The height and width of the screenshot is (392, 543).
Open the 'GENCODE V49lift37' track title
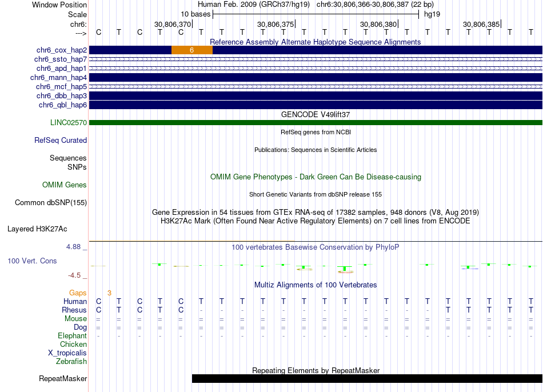pos(316,114)
